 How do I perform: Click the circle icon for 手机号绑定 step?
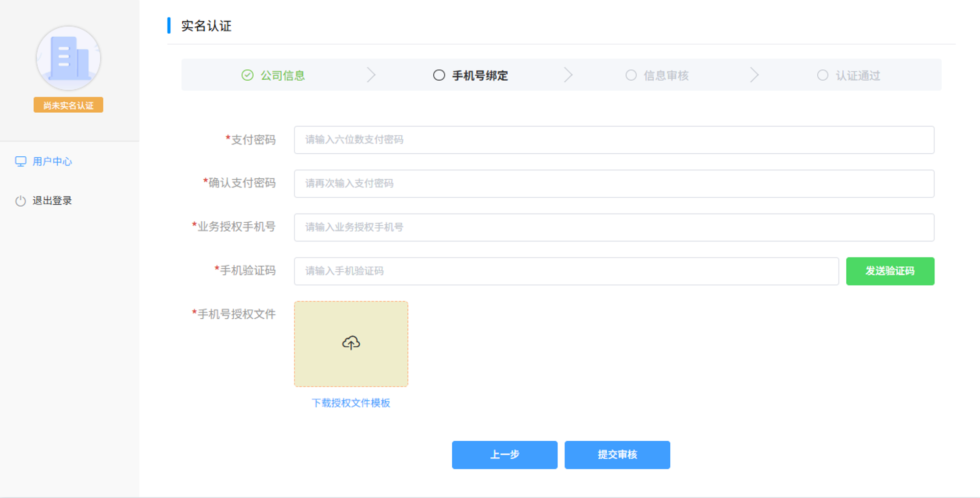[x=439, y=75]
